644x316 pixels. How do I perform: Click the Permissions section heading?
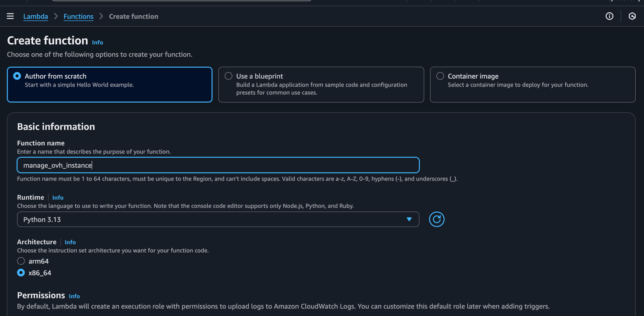[41, 295]
